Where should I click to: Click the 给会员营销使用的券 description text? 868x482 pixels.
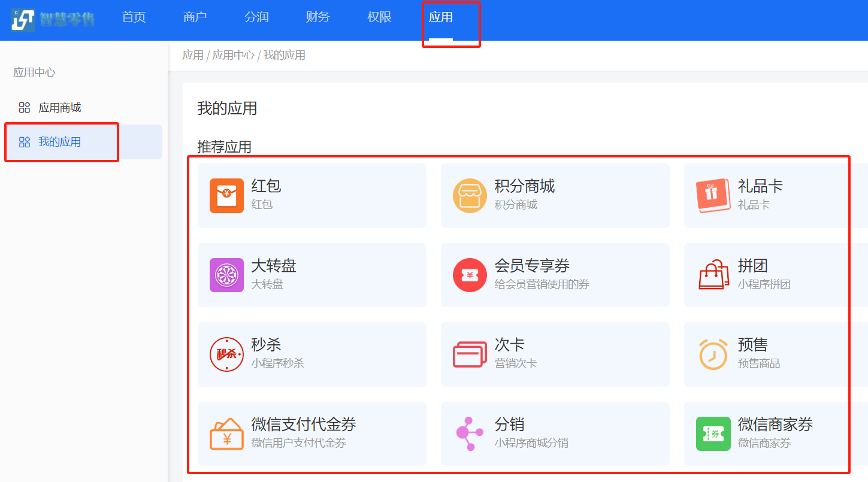point(542,284)
